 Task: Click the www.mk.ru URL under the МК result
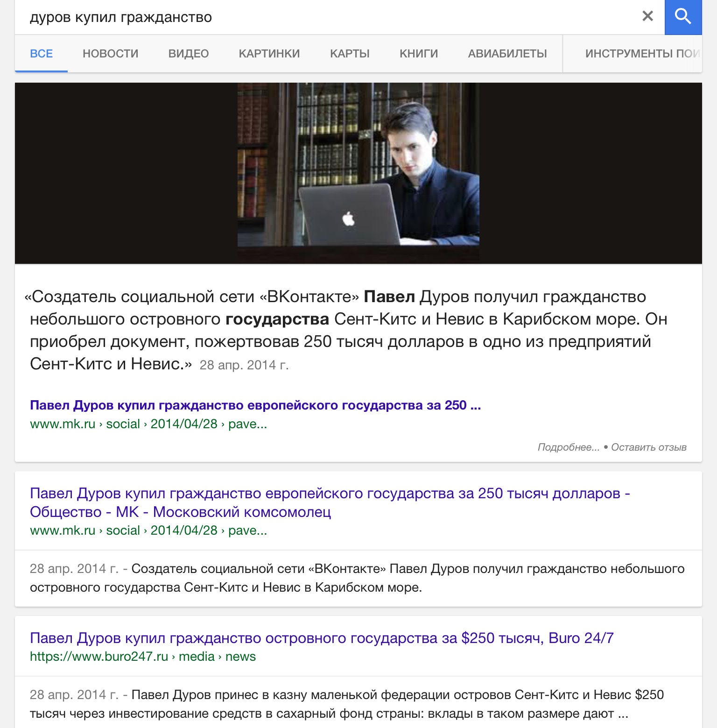pos(148,530)
